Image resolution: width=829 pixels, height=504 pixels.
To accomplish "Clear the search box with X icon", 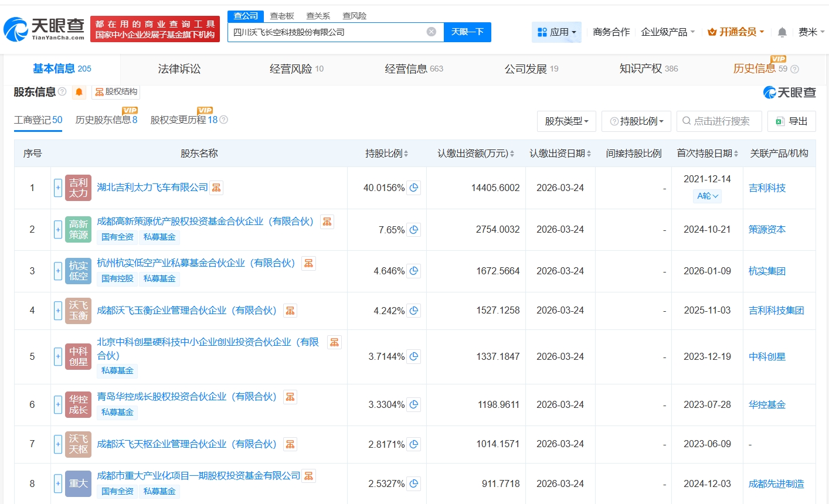I will point(431,32).
